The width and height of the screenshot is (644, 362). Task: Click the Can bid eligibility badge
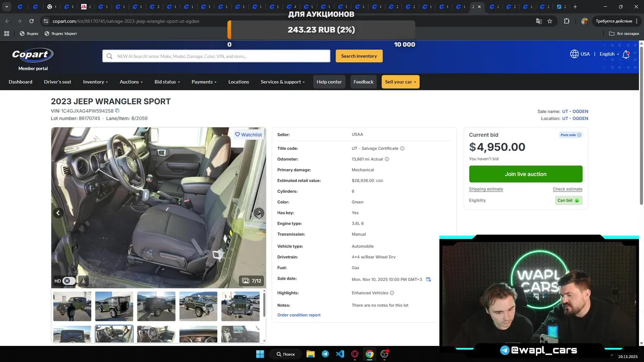(x=569, y=200)
